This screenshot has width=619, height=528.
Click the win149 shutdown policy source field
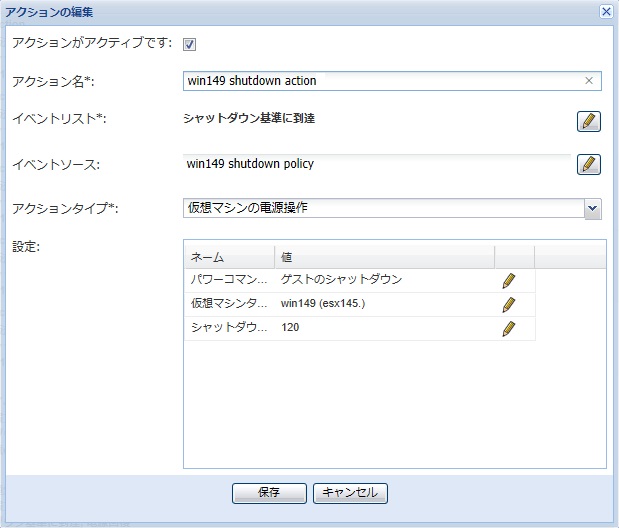(375, 164)
